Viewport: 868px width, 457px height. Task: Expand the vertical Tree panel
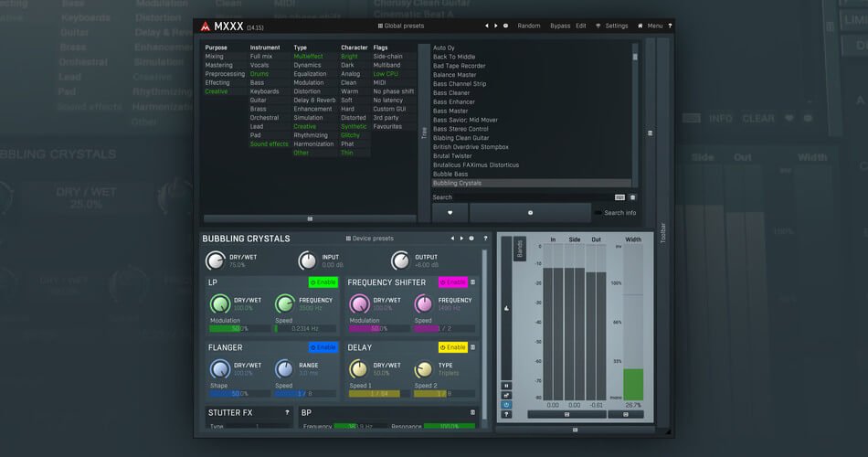pyautogui.click(x=423, y=133)
